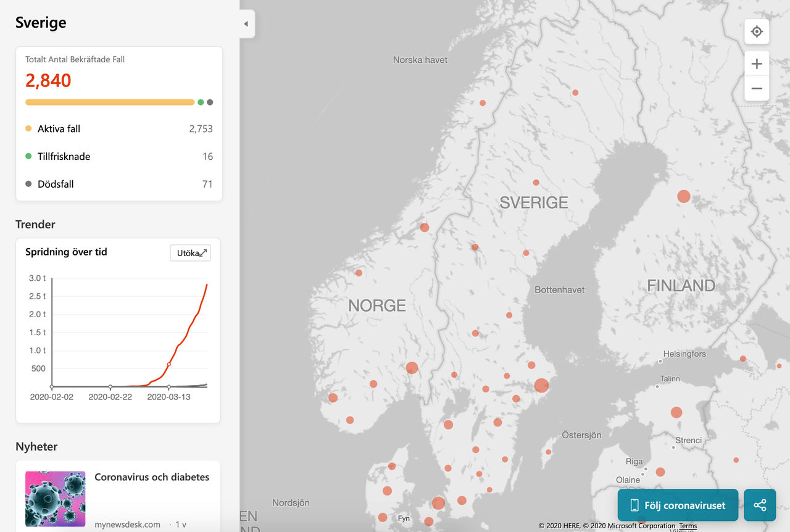This screenshot has width=790, height=532.
Task: Select the Dödsfall row
Action: pyautogui.click(x=119, y=184)
